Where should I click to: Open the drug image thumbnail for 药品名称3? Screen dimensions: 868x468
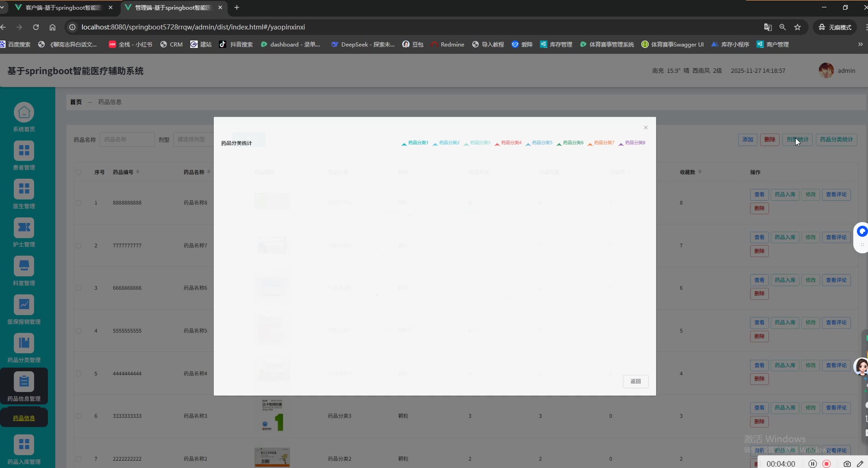272,416
